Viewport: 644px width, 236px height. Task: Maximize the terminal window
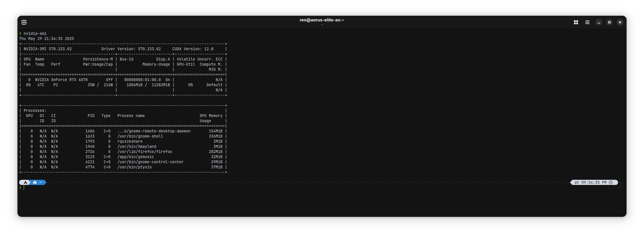(609, 22)
